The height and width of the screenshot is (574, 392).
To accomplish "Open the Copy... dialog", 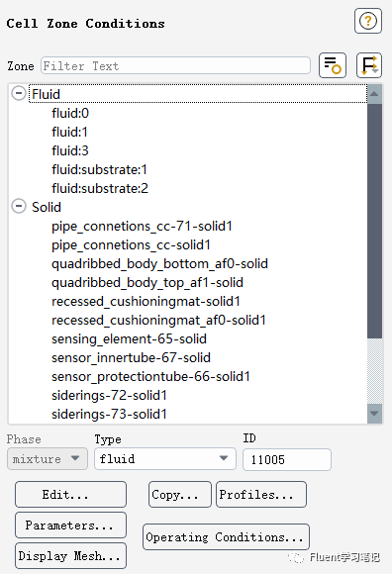I will [180, 495].
